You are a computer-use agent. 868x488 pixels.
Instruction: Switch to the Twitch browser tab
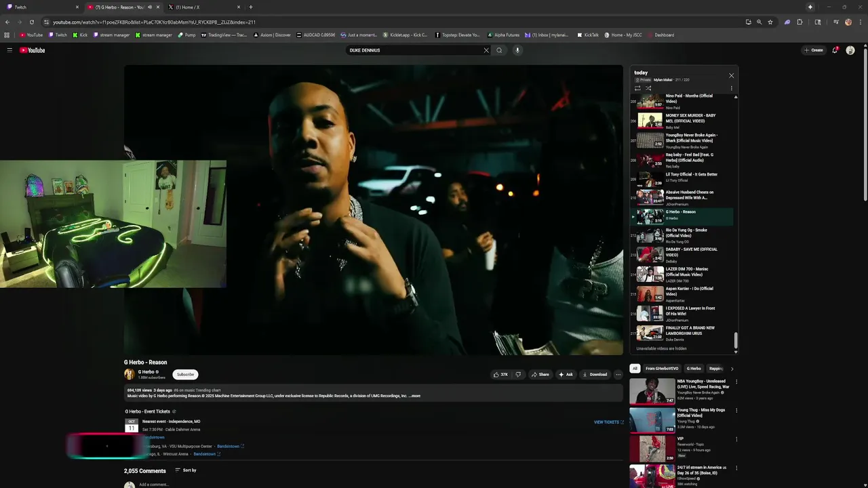tap(42, 7)
